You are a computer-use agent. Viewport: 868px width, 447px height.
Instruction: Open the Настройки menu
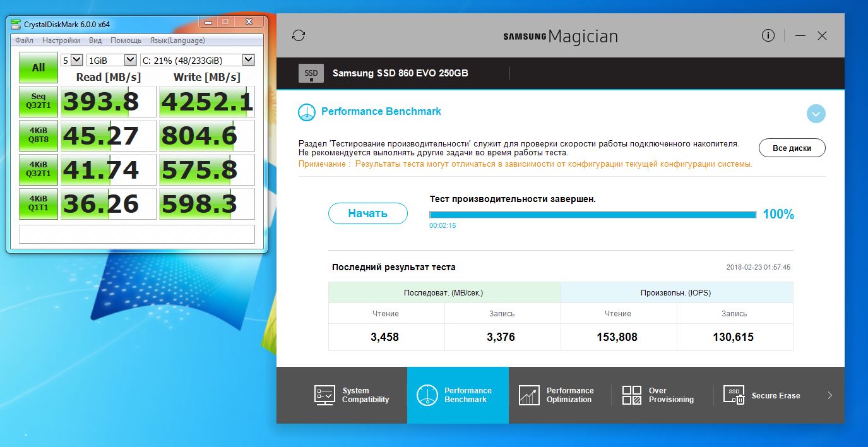[x=61, y=40]
